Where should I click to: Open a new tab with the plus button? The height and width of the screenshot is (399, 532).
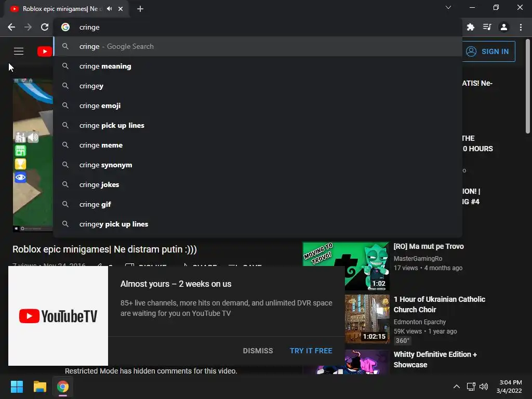pyautogui.click(x=140, y=9)
